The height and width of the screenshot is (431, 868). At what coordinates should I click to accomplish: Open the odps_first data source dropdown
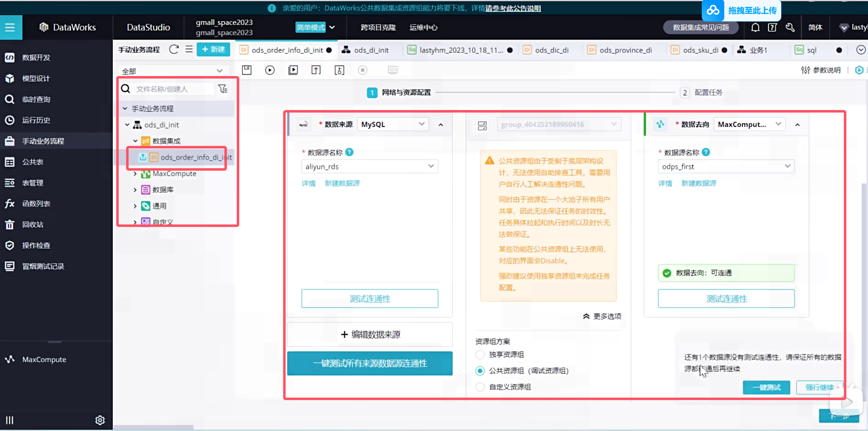[726, 166]
